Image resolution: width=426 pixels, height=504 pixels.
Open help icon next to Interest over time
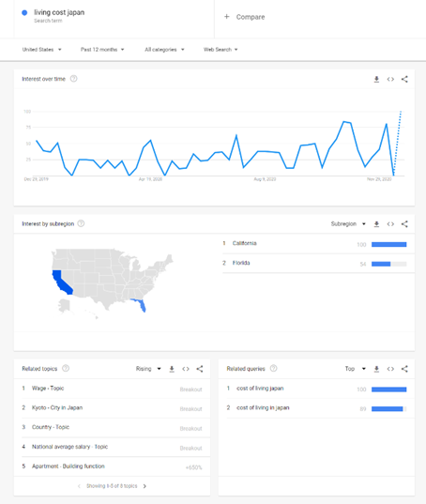[x=73, y=79]
